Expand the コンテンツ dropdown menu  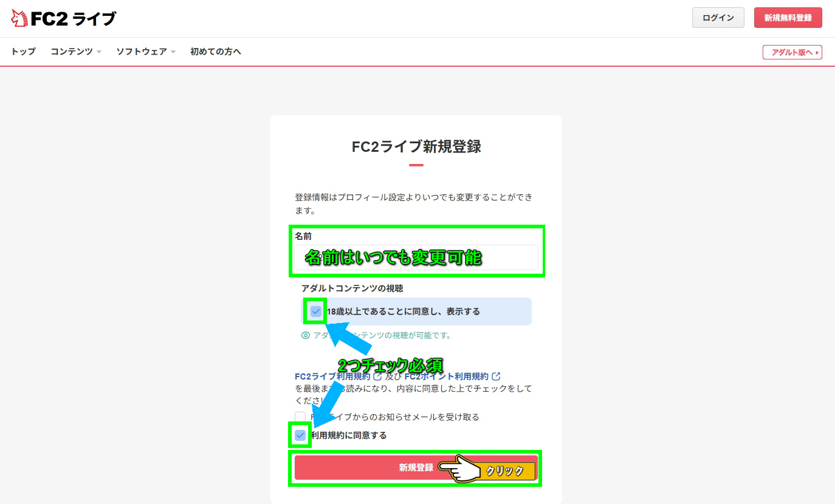[76, 52]
